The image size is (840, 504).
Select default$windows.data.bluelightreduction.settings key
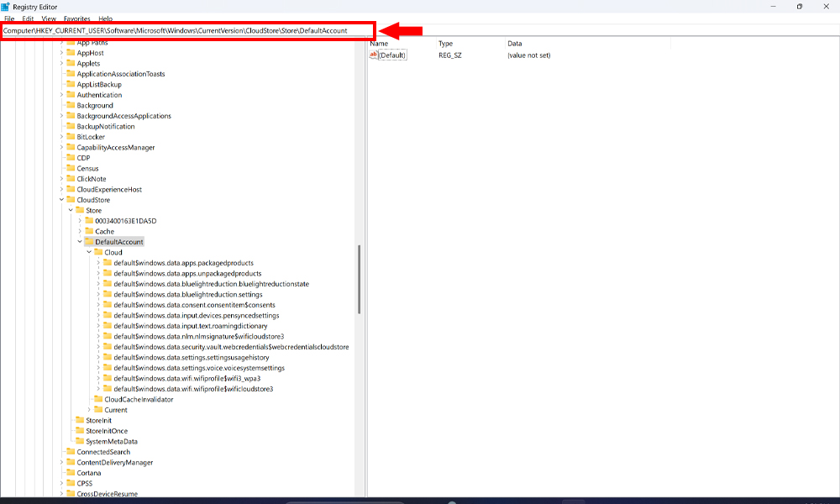[187, 295]
